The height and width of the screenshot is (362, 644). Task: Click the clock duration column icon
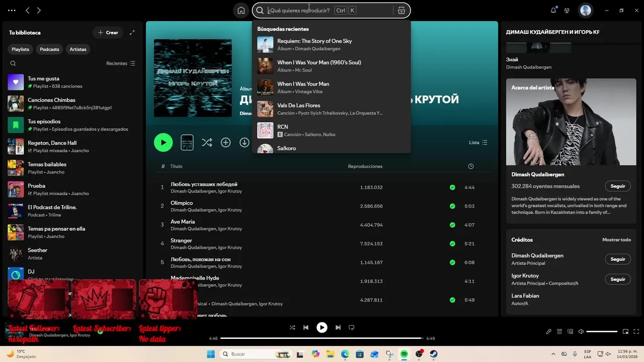471,166
